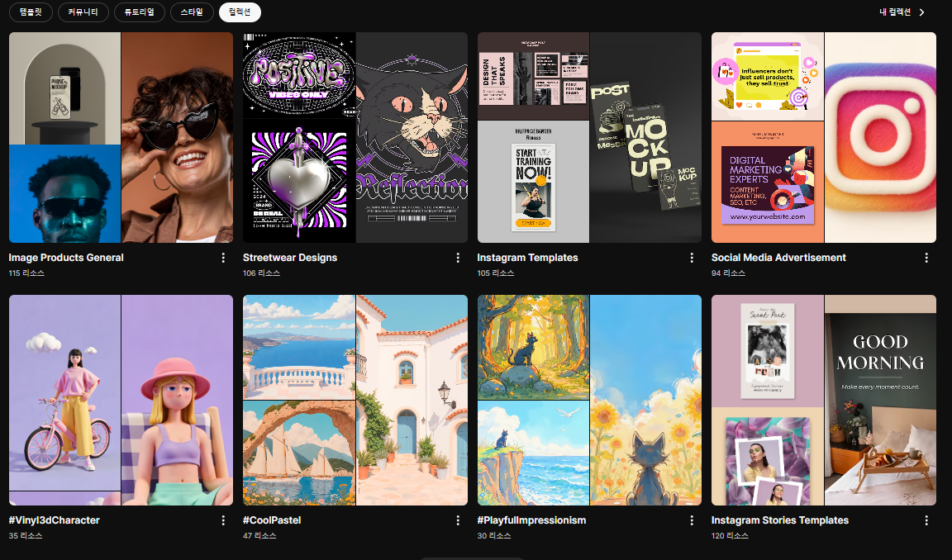The height and width of the screenshot is (560, 952).
Task: Switch to the 커뮤니티 tab
Action: 83,12
